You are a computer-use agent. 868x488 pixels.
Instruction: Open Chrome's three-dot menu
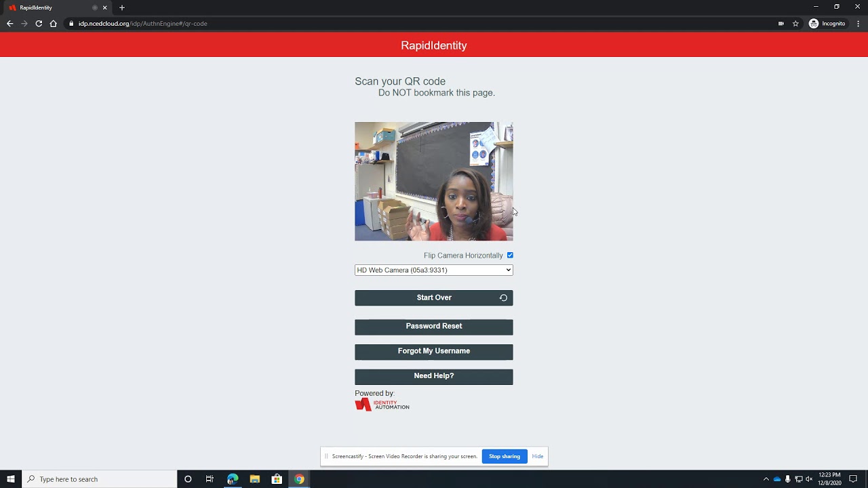pos(858,24)
